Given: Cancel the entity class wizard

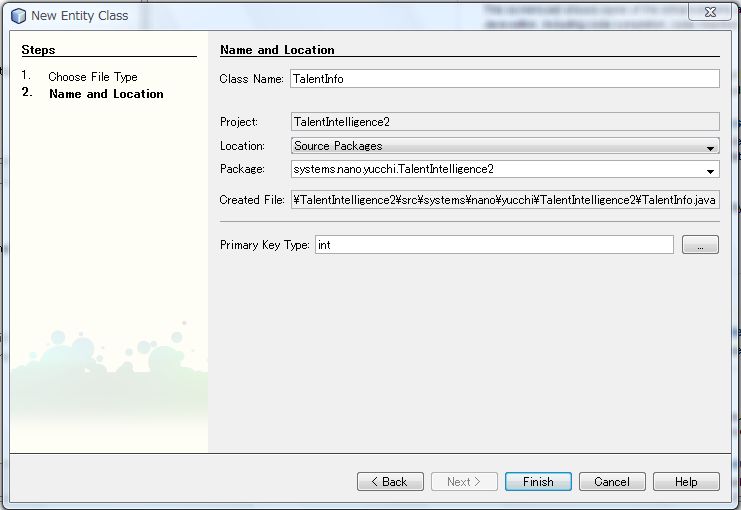Looking at the screenshot, I should (x=612, y=482).
